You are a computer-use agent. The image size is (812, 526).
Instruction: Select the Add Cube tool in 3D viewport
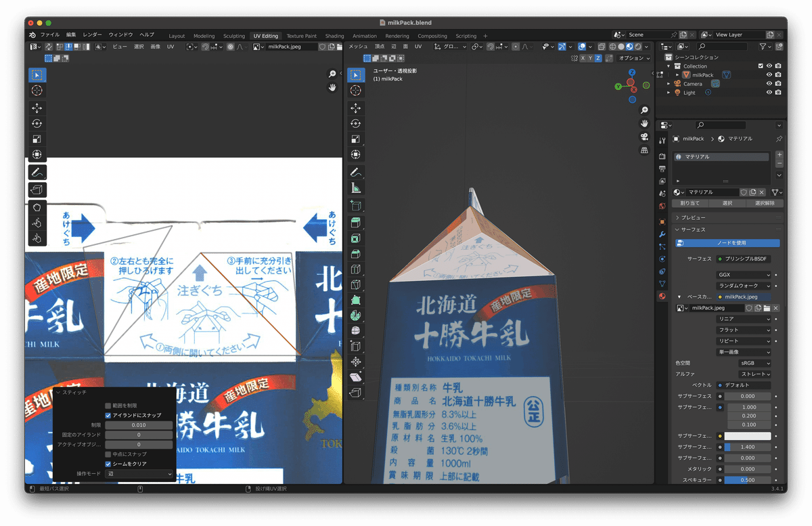coord(356,205)
